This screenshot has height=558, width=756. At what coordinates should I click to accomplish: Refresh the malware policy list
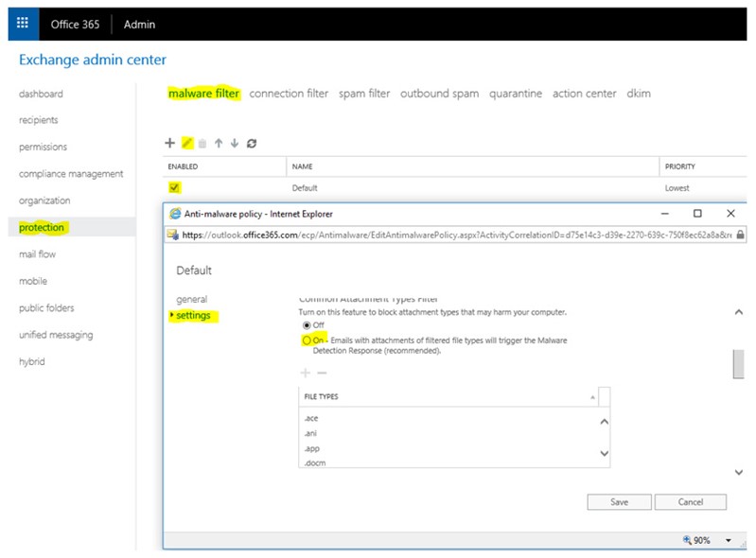tap(252, 144)
